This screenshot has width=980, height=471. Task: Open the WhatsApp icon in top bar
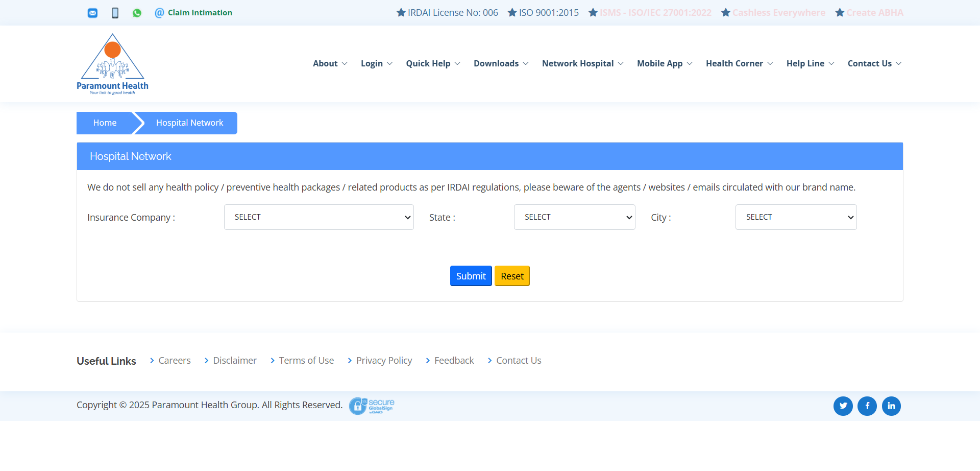137,13
